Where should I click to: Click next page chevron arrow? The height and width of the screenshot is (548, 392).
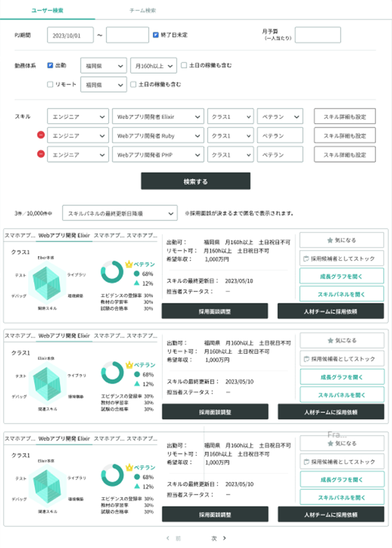click(x=225, y=538)
